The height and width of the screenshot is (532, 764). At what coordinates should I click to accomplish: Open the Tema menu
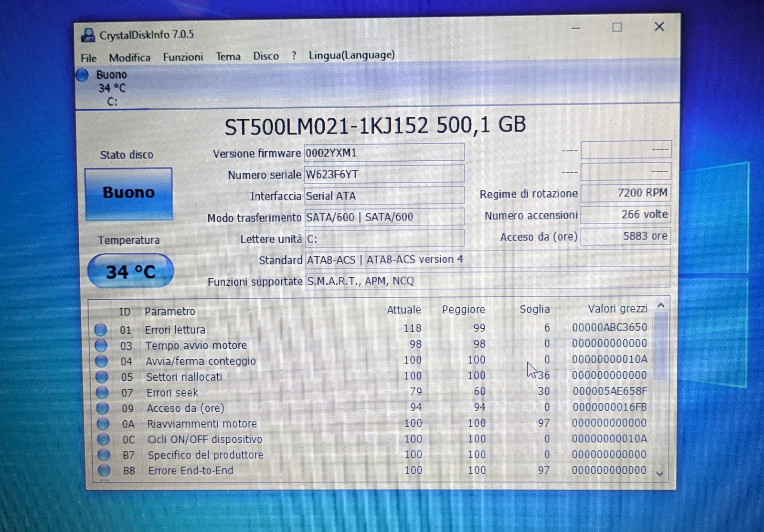point(228,57)
